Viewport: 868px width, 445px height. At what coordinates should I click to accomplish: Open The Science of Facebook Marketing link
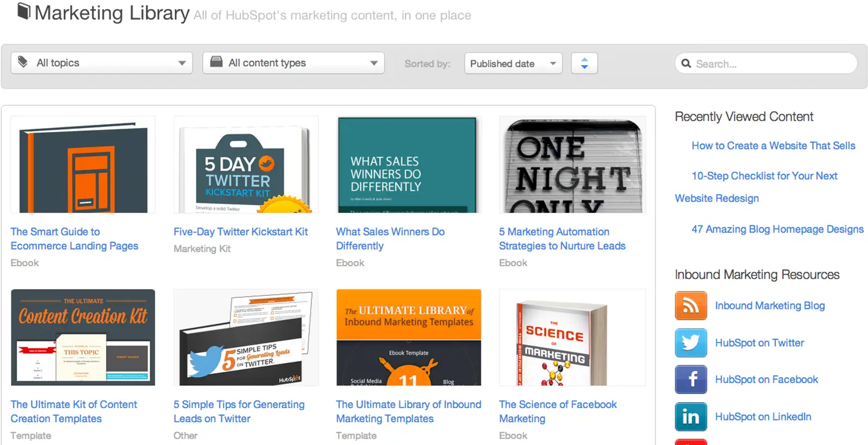pyautogui.click(x=558, y=411)
